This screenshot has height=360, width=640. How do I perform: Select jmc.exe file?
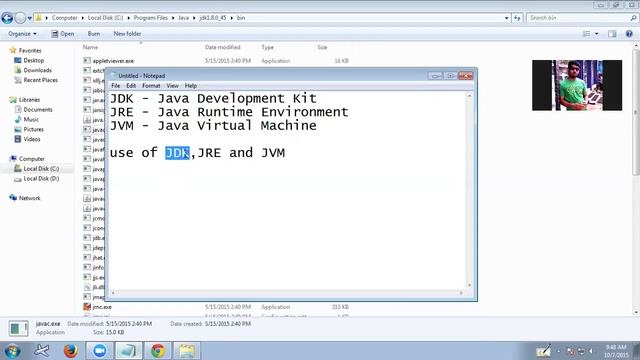102,307
